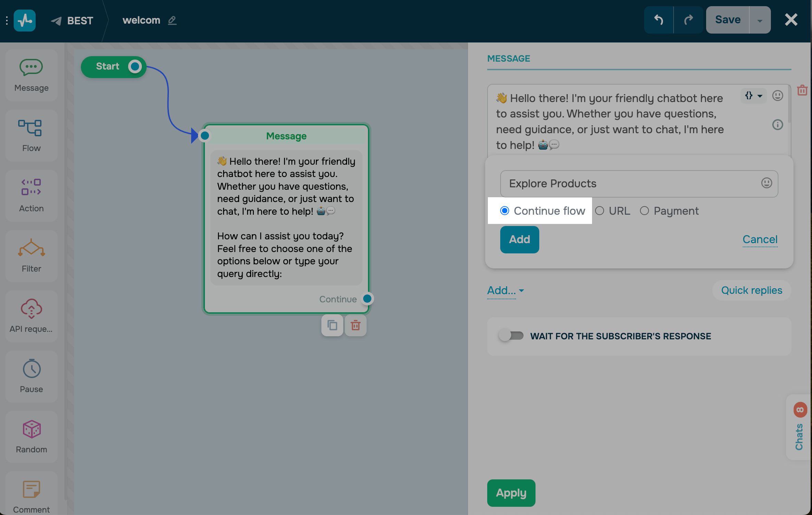The width and height of the screenshot is (812, 515).
Task: Select the API request element icon
Action: coord(31,309)
